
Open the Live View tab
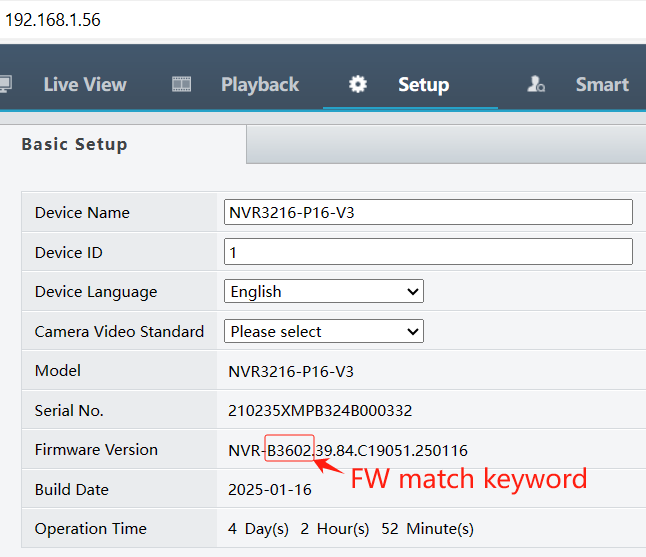[85, 84]
